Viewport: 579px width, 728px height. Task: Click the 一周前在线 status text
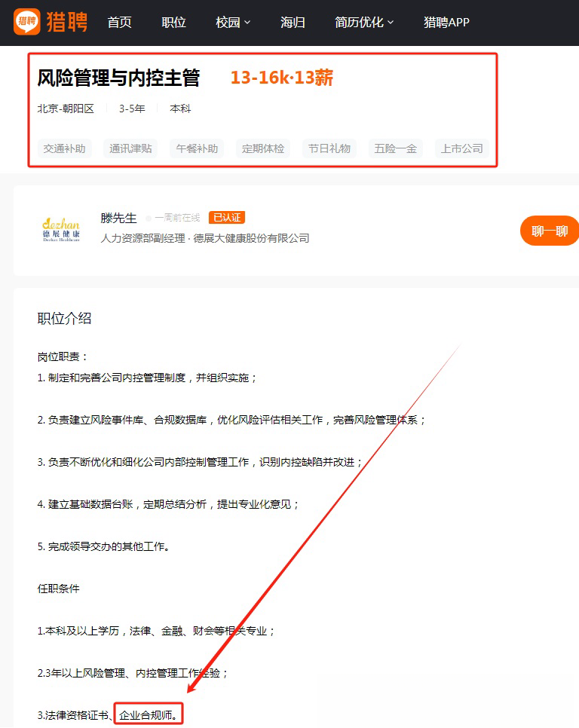point(177,218)
